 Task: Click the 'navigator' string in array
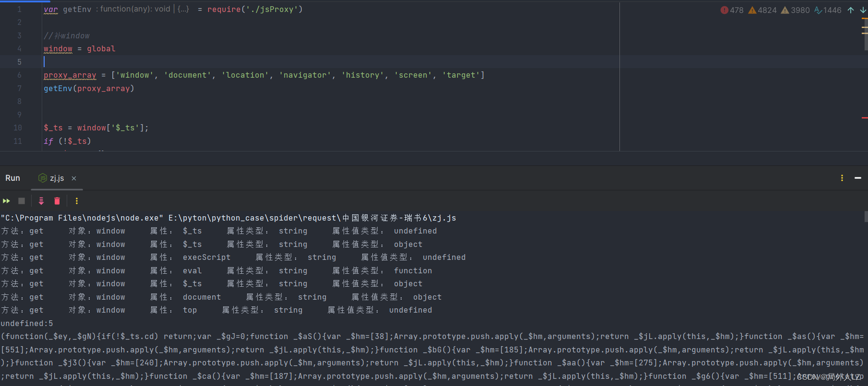tap(305, 75)
